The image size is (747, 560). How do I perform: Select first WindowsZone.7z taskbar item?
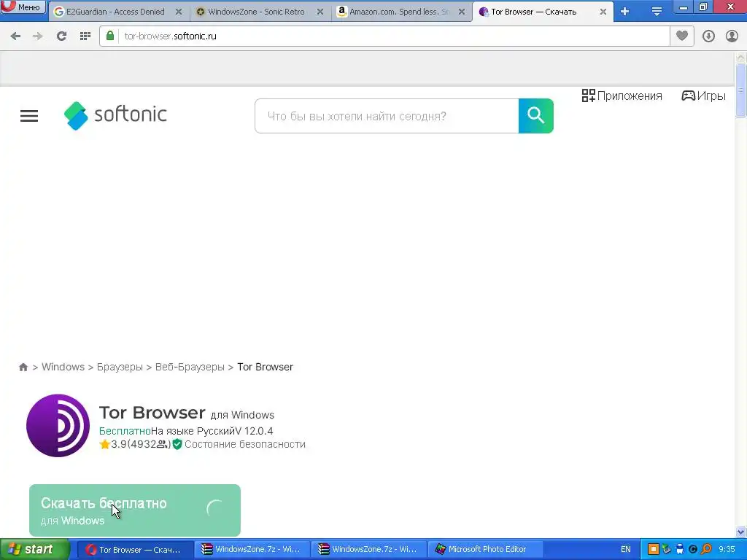[x=252, y=550]
